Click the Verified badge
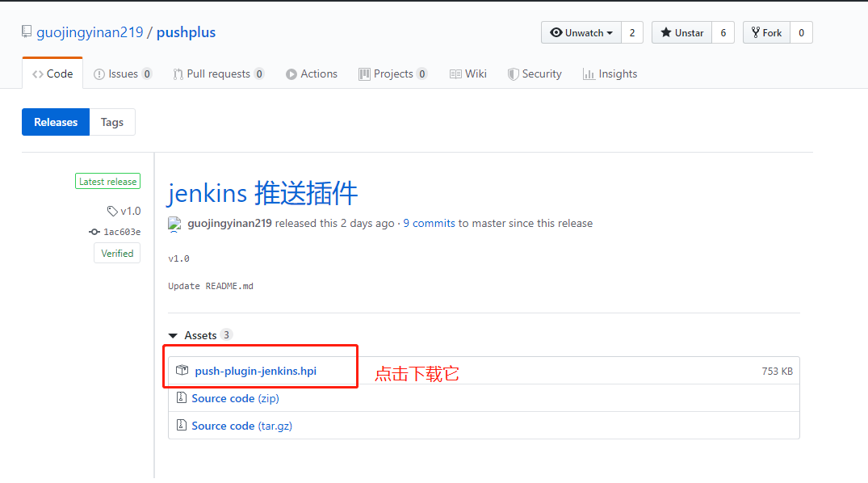The height and width of the screenshot is (483, 868). point(116,253)
